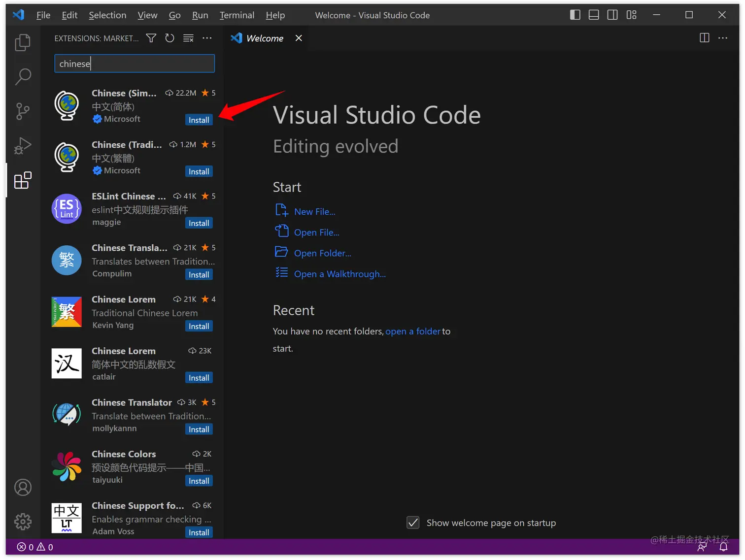
Task: Install Chinese (Traditional) language pack
Action: (x=199, y=171)
